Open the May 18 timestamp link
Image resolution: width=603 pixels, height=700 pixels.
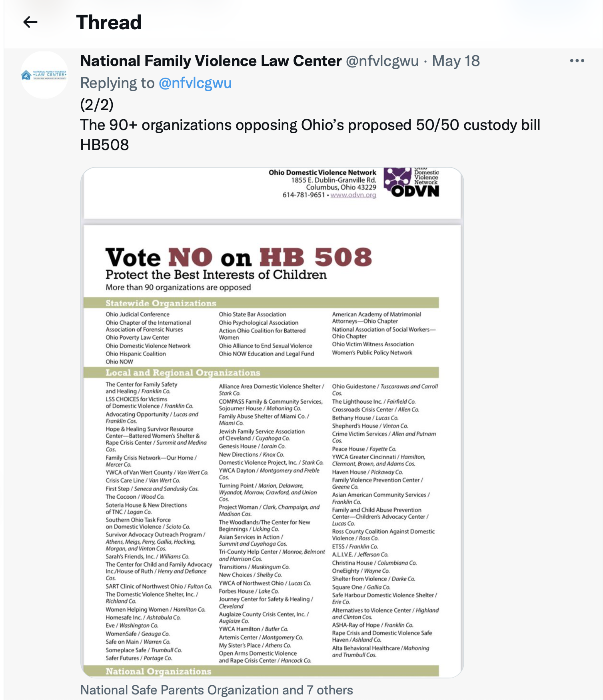point(455,61)
